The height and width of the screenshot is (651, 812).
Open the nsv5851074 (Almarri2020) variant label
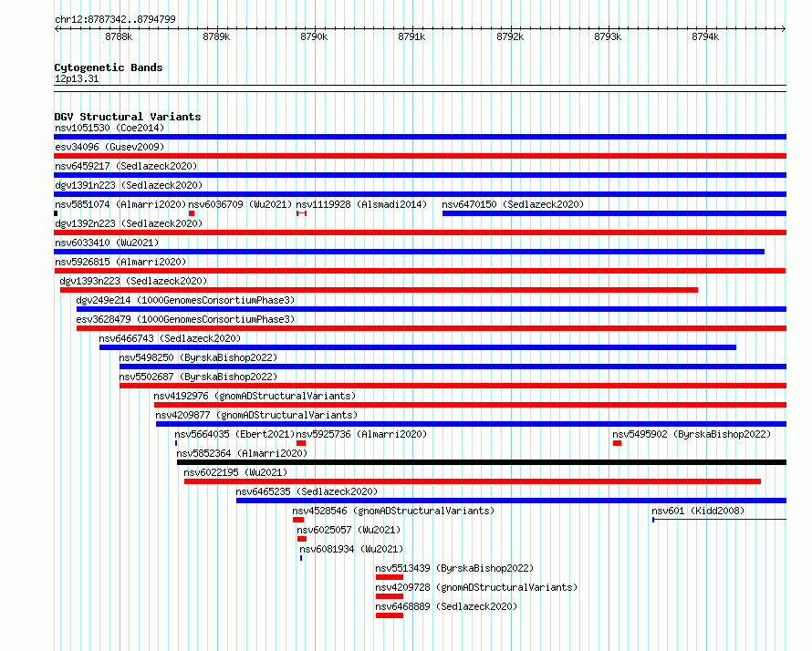click(x=120, y=204)
